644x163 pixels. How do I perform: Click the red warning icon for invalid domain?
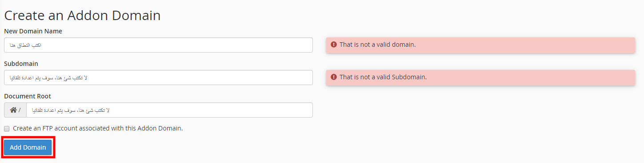[334, 45]
